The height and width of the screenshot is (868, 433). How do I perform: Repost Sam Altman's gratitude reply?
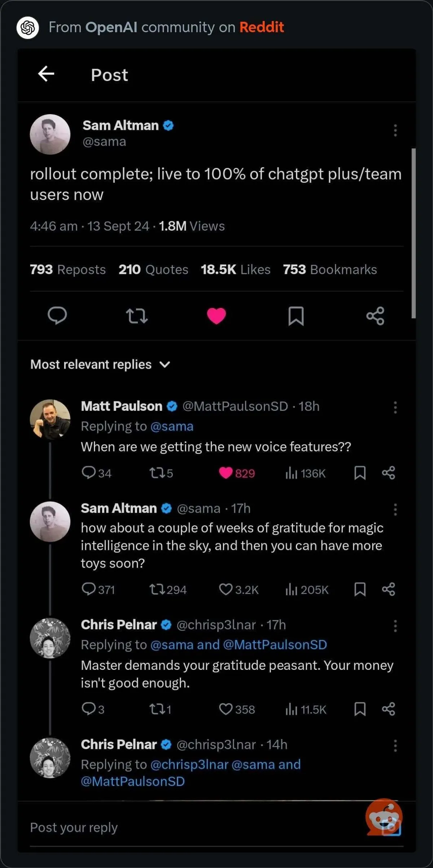[x=157, y=589]
